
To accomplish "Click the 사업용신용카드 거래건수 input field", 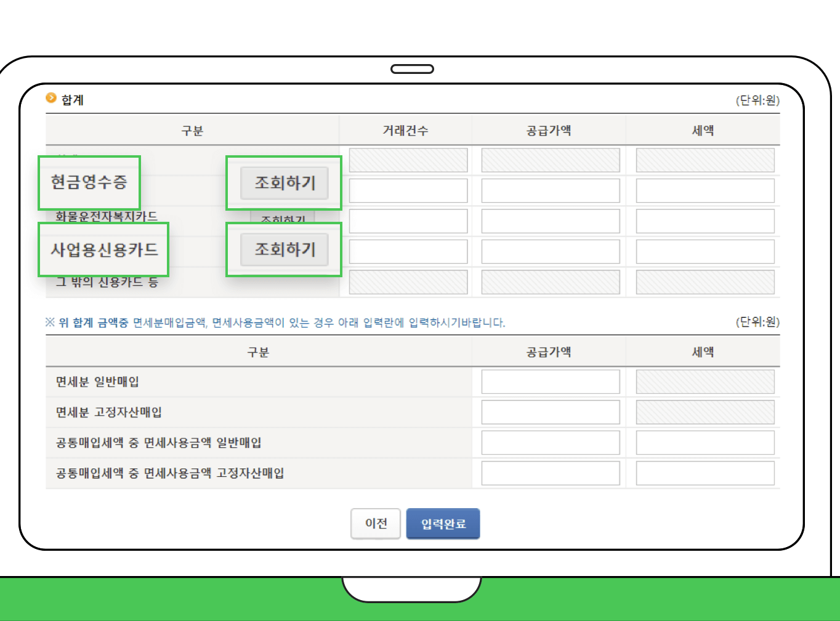I will (408, 251).
